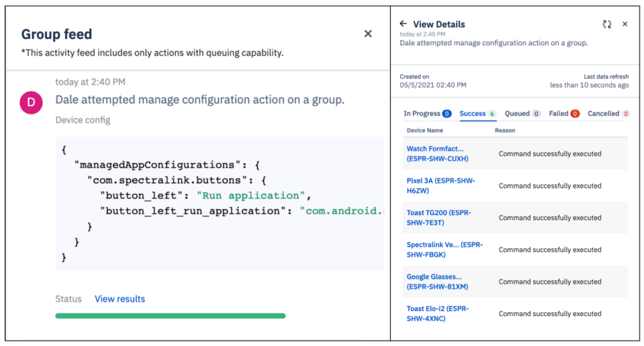The image size is (644, 346).
Task: Click the "button_left_run_application" key
Action: pyautogui.click(x=192, y=211)
